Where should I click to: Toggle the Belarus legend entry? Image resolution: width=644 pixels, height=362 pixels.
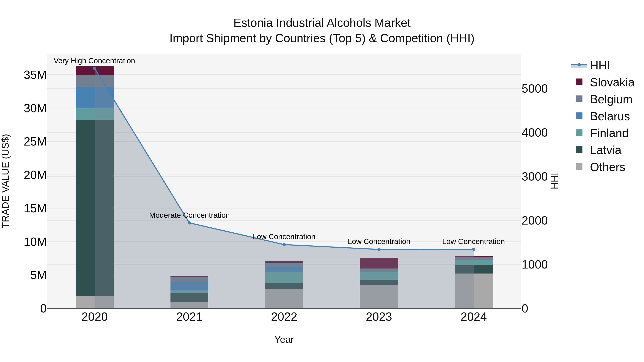602,116
